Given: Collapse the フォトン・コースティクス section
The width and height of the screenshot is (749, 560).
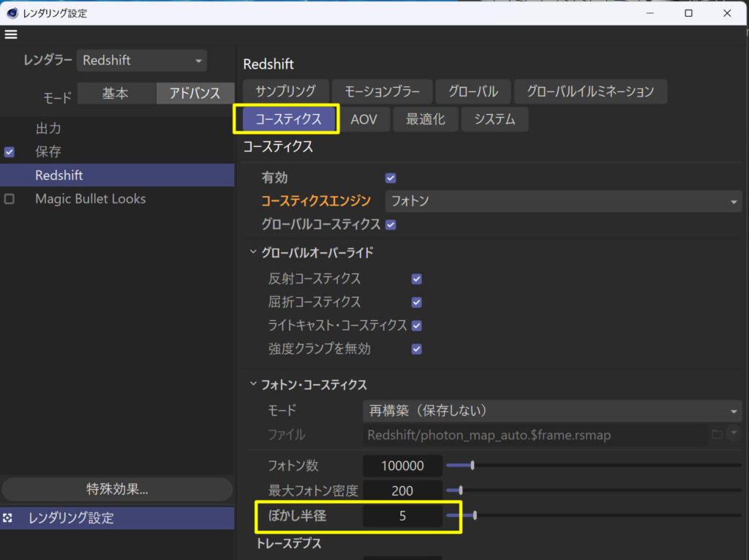Looking at the screenshot, I should point(253,385).
